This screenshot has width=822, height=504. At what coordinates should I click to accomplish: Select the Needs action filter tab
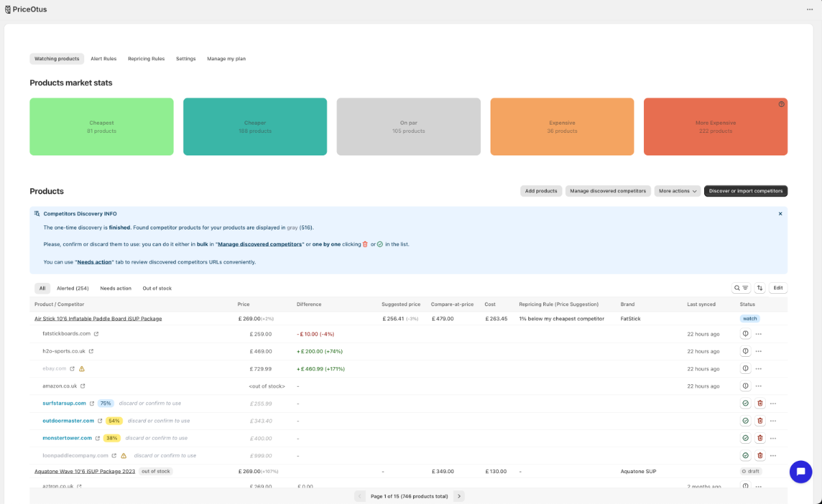tap(115, 288)
